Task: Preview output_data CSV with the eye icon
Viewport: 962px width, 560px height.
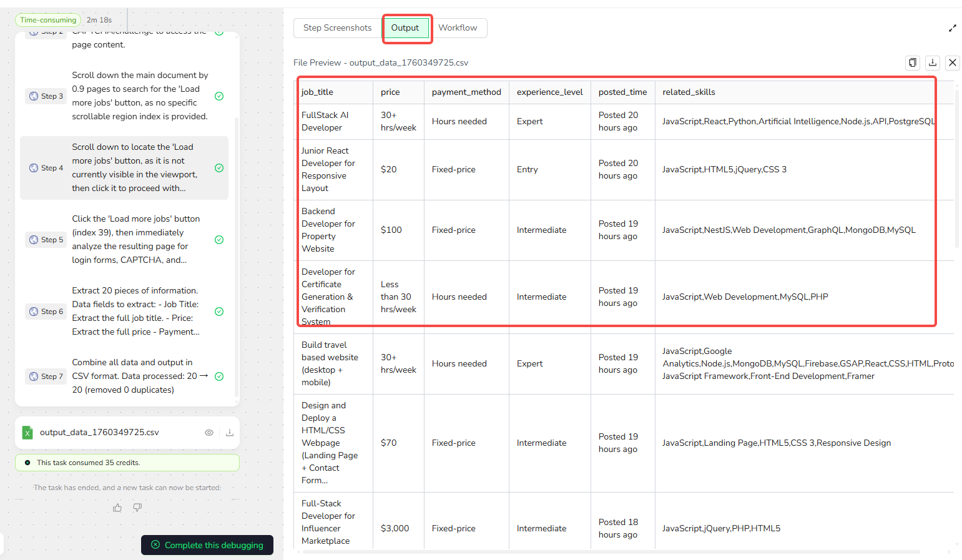Action: pos(209,433)
